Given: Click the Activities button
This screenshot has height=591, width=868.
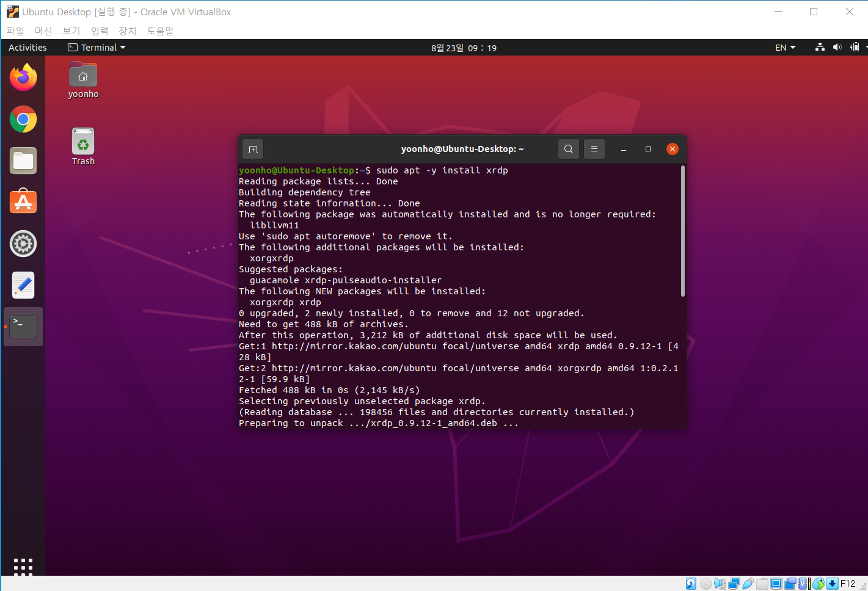Looking at the screenshot, I should click(27, 48).
